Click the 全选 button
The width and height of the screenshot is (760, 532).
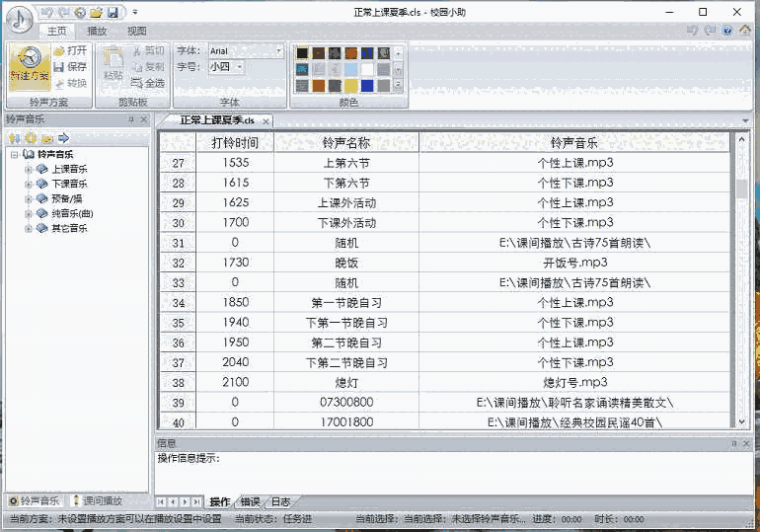149,83
